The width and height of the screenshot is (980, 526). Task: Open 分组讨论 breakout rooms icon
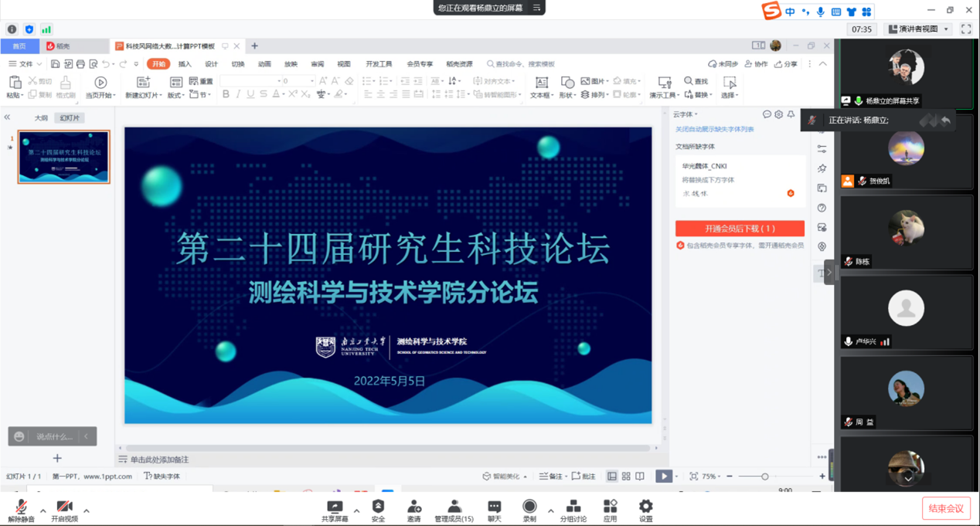(x=573, y=507)
